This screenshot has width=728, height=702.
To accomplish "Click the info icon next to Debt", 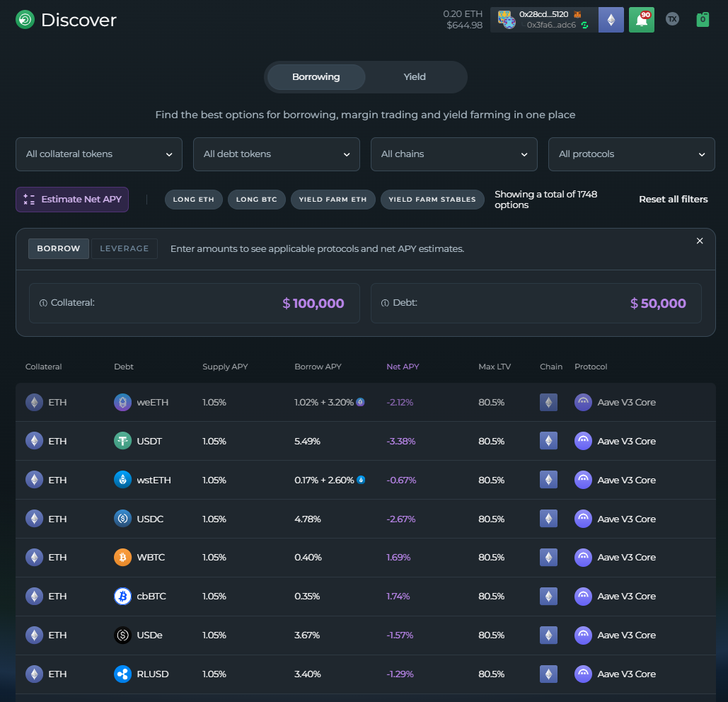I will point(385,303).
